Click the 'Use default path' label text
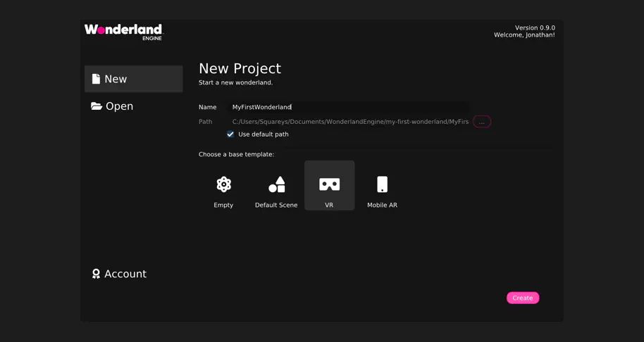Viewport: 644px width, 342px height. (x=264, y=134)
